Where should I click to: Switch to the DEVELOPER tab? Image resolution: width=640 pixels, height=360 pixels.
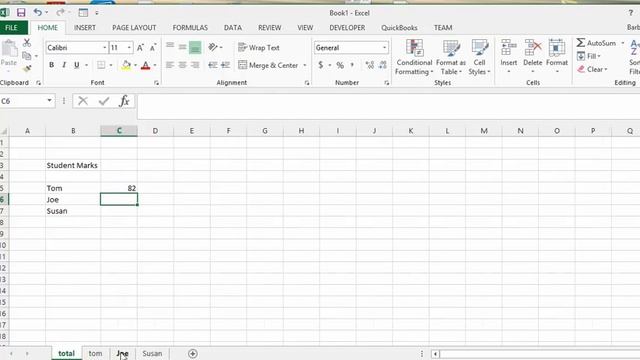click(x=347, y=28)
